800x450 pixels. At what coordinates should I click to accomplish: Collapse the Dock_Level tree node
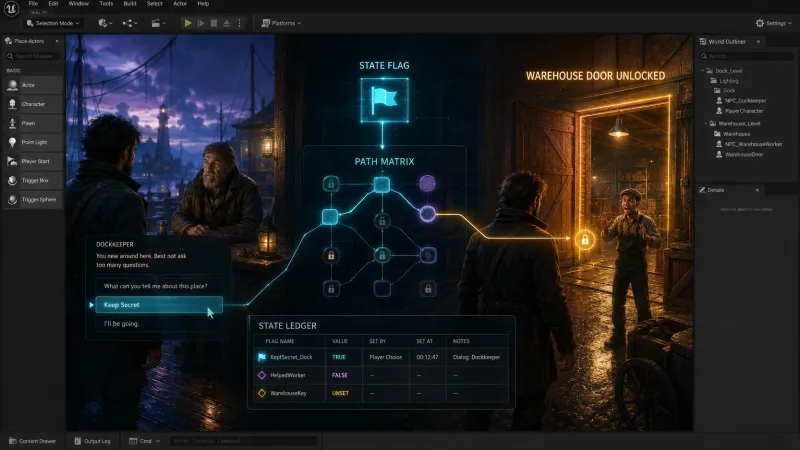click(x=703, y=70)
